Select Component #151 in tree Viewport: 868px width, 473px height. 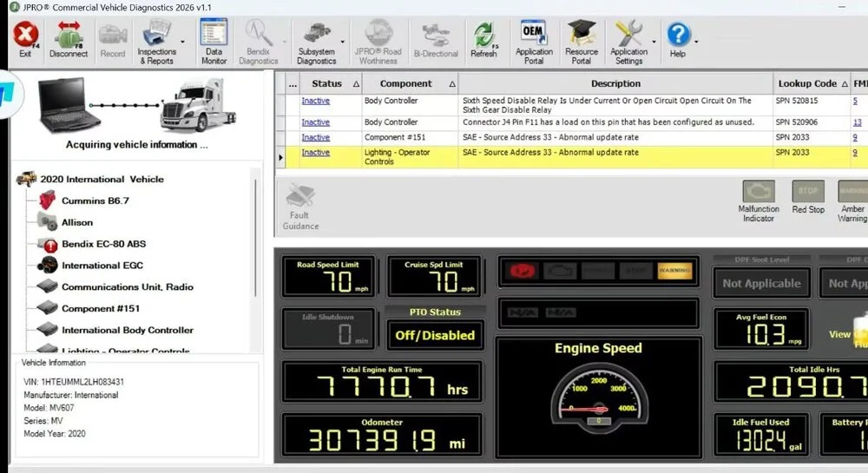tap(100, 309)
